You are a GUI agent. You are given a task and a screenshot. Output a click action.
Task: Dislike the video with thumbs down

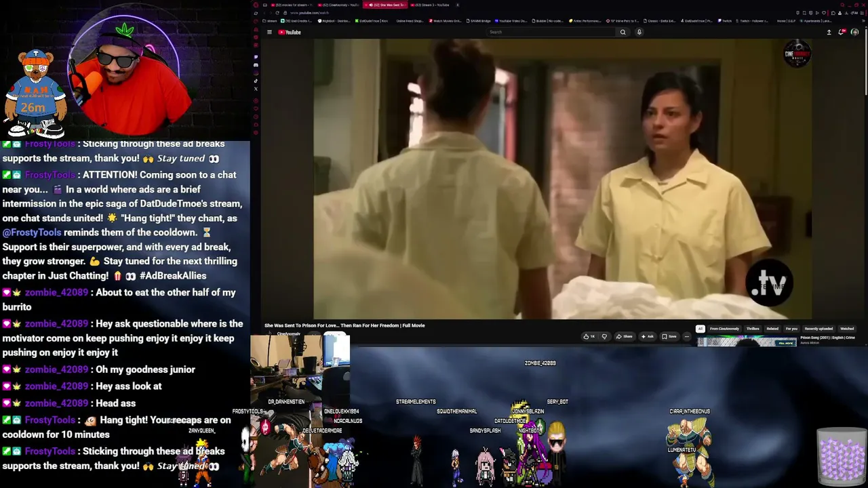point(604,336)
